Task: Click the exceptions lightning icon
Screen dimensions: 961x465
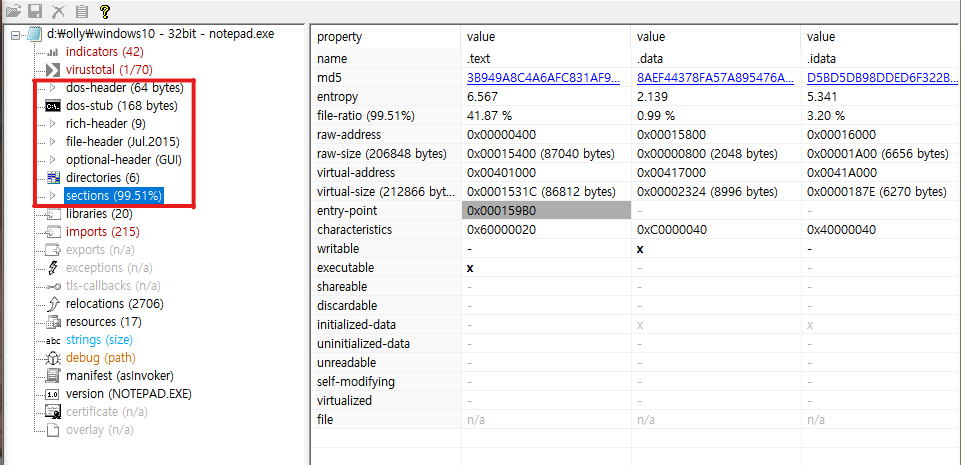Action: pos(53,268)
